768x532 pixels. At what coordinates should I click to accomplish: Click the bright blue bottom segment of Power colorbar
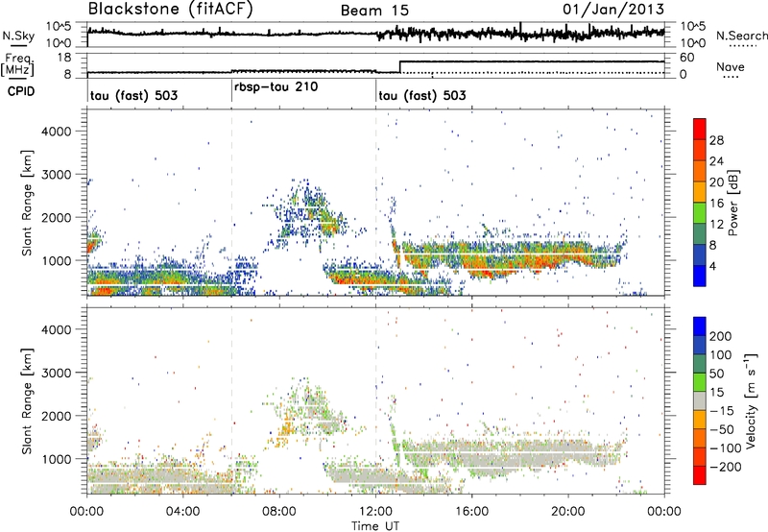pos(700,276)
